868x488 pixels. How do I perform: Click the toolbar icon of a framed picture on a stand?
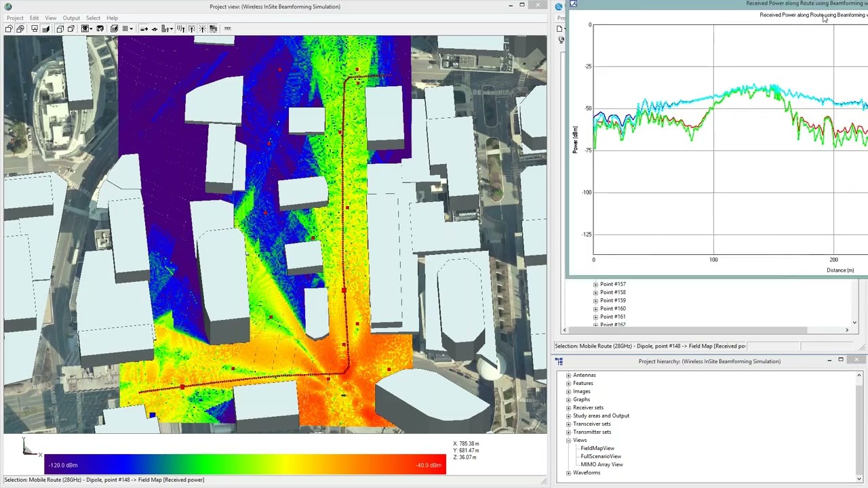[35, 28]
